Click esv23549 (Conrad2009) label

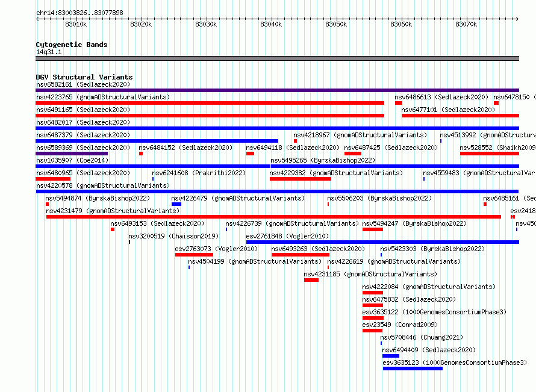tap(400, 325)
